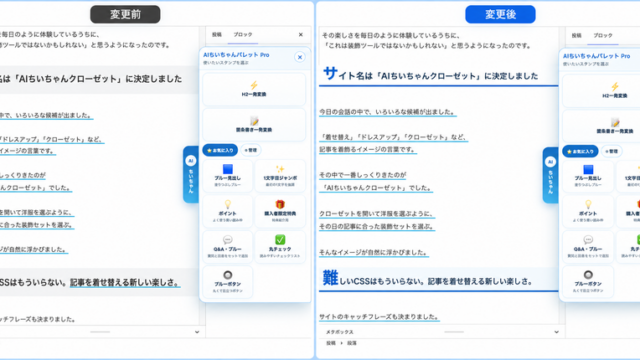640x360 pixels.
Task: Select 購入者限定特典 gift stamp in left palette
Action: [x=280, y=211]
